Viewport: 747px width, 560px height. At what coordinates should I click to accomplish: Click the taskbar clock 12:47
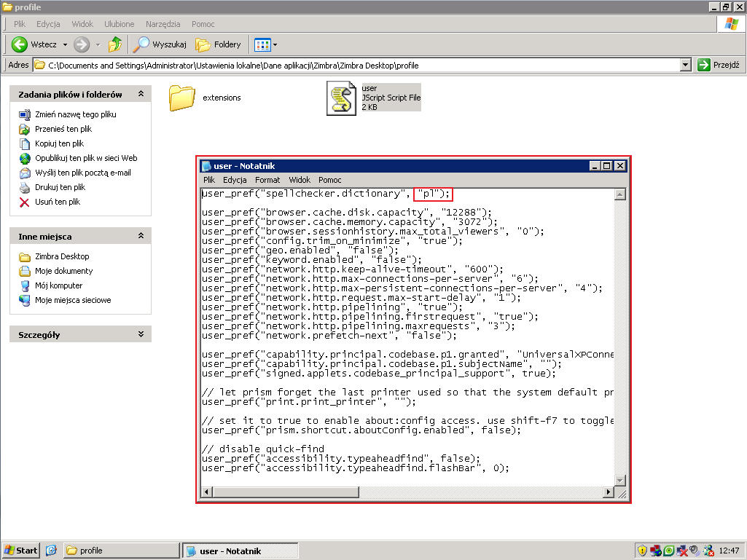click(729, 551)
